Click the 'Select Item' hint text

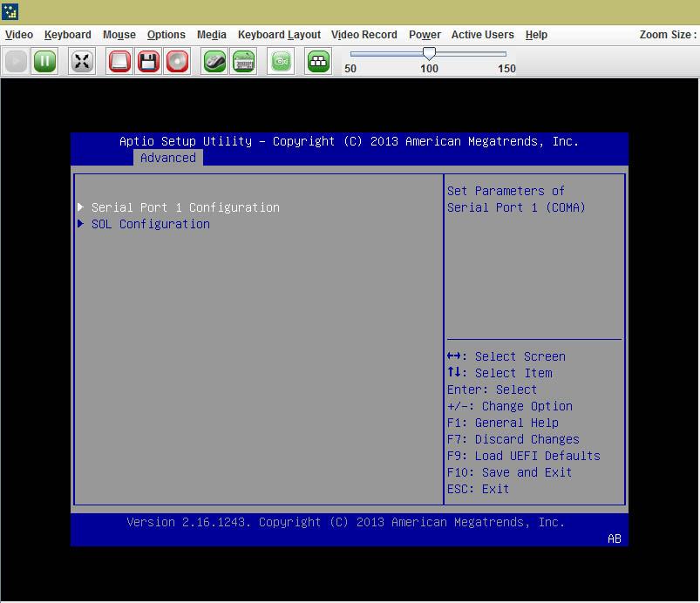click(x=513, y=373)
